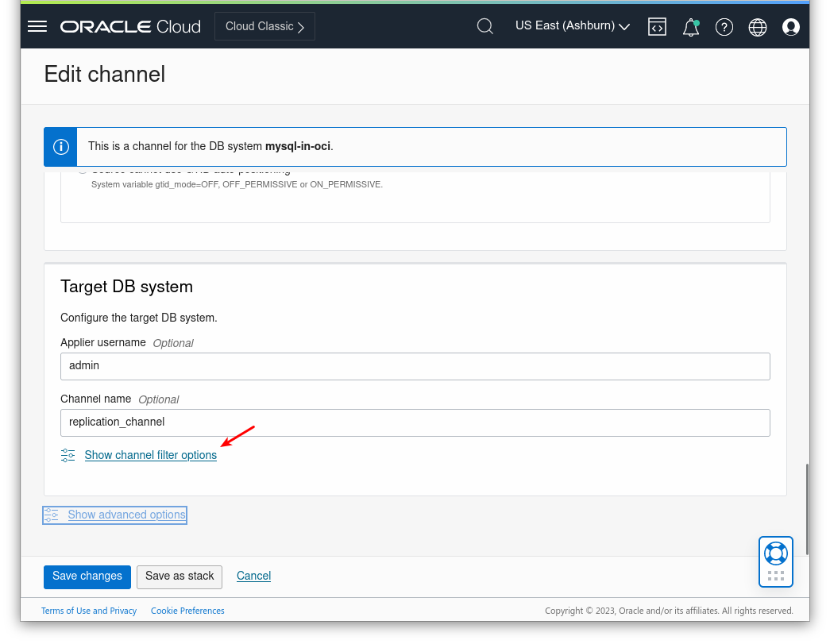Open the search magnifier icon
The image size is (830, 644).
pos(484,26)
